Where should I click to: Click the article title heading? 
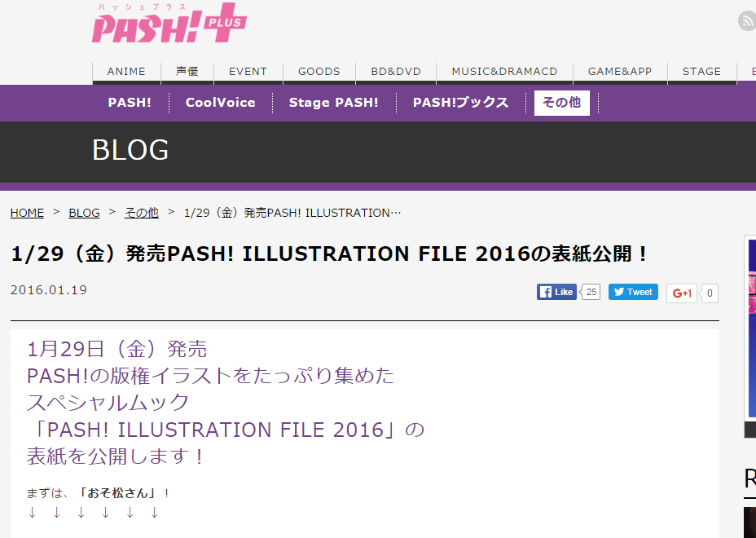pyautogui.click(x=329, y=254)
